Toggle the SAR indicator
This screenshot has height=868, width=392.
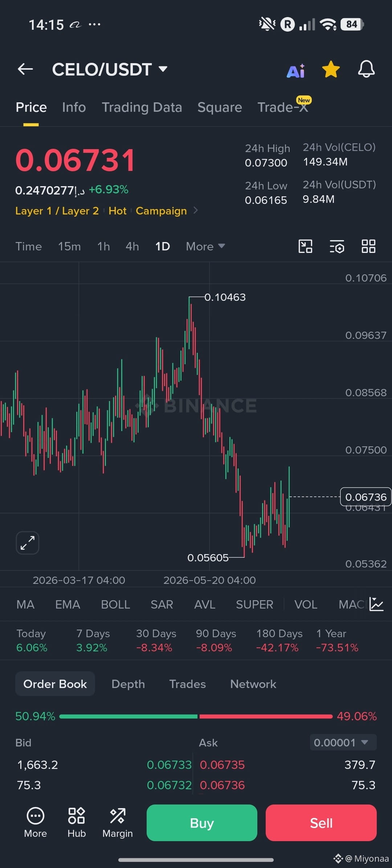(x=162, y=605)
